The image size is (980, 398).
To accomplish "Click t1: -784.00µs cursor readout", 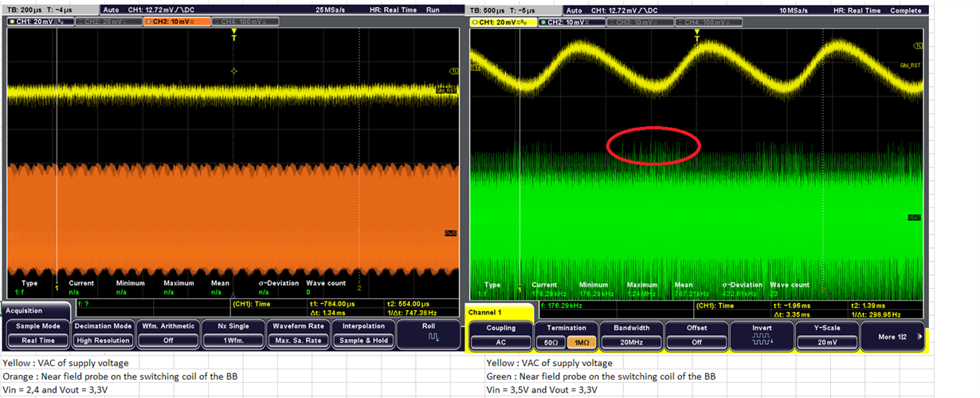I will click(x=333, y=304).
